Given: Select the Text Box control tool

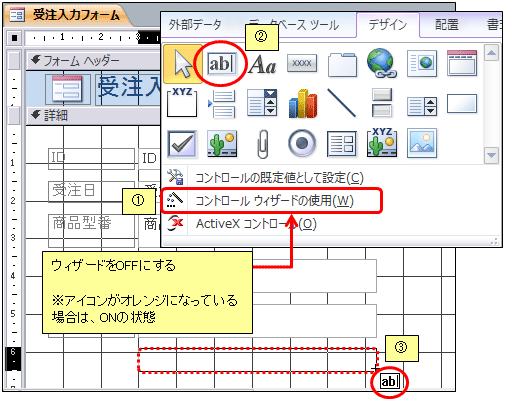Looking at the screenshot, I should pos(222,63).
